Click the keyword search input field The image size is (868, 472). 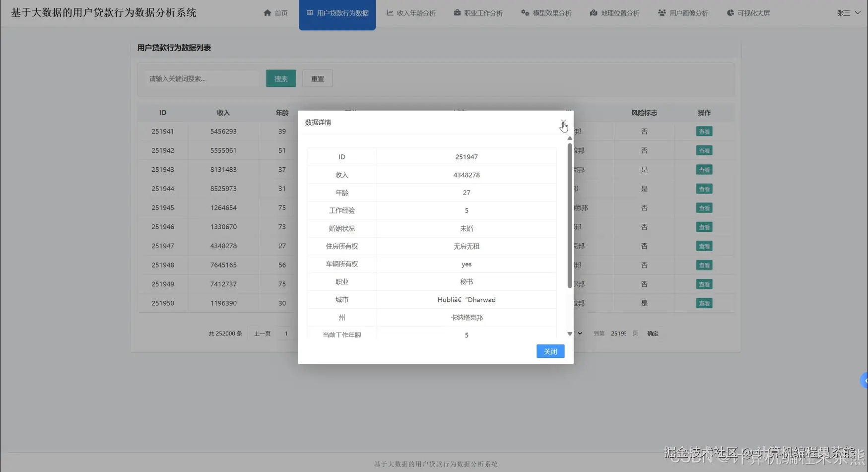pyautogui.click(x=200, y=78)
